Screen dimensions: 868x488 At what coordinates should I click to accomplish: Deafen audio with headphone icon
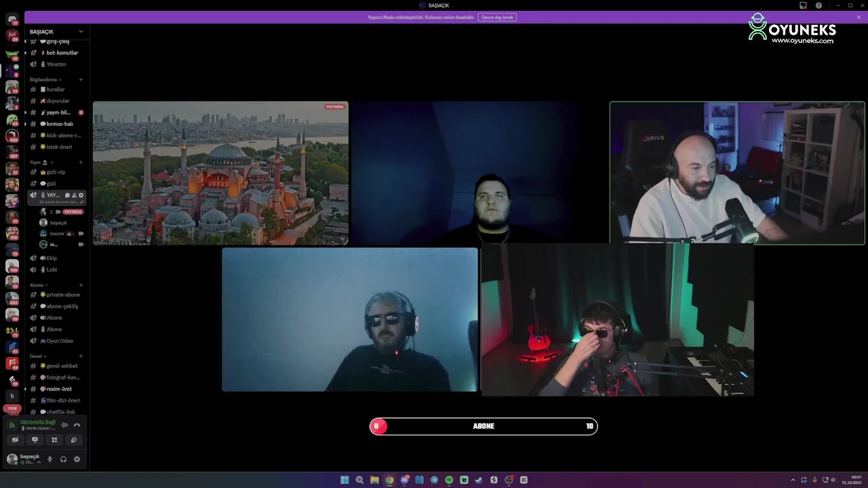click(63, 459)
